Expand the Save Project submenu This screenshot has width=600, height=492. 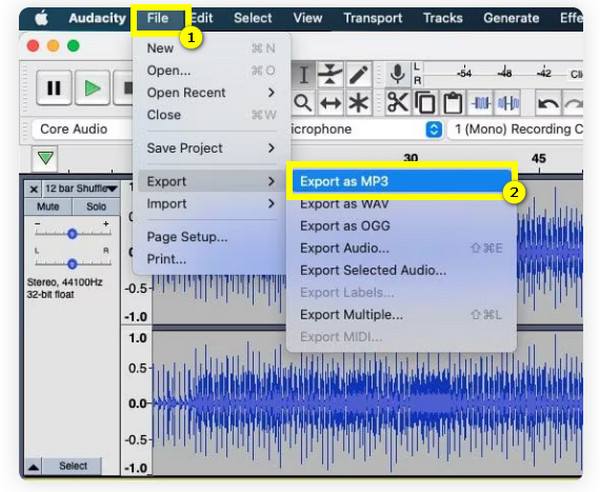coord(211,148)
